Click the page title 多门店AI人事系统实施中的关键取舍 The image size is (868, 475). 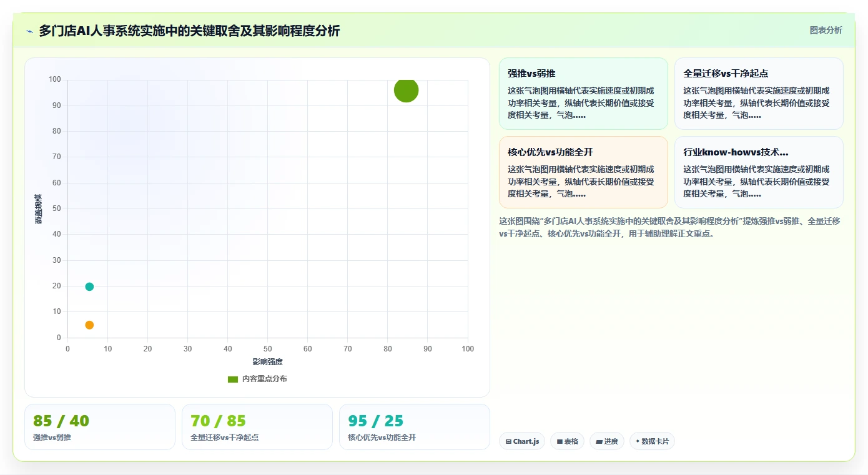[x=189, y=31]
